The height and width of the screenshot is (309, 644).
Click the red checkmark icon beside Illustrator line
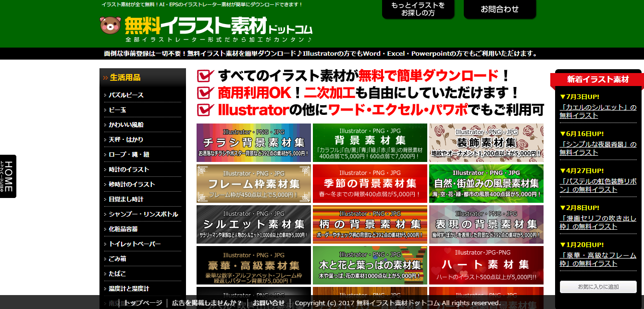pos(204,110)
